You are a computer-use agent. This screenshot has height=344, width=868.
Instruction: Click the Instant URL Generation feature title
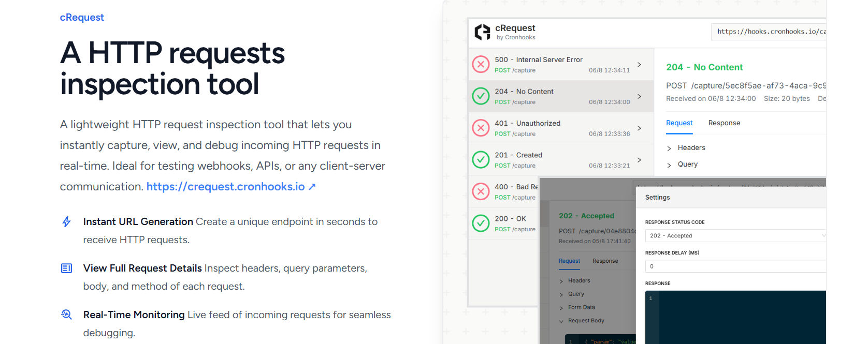point(138,222)
